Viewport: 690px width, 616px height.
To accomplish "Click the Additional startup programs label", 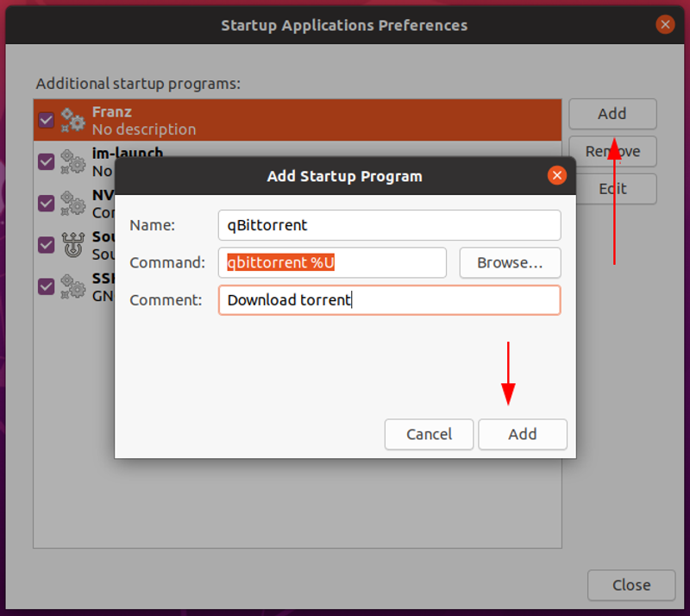I will [x=138, y=83].
